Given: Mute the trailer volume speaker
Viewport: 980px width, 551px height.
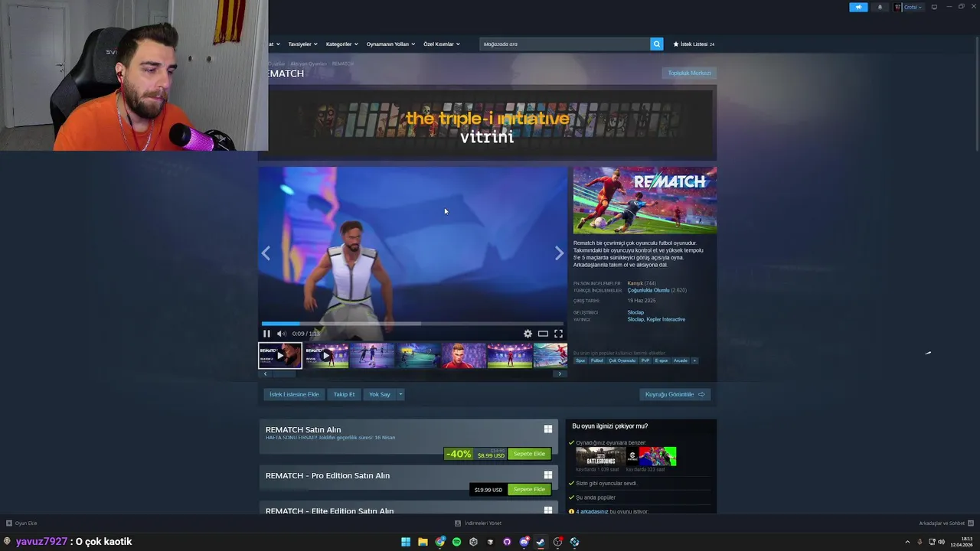Looking at the screenshot, I should (281, 334).
